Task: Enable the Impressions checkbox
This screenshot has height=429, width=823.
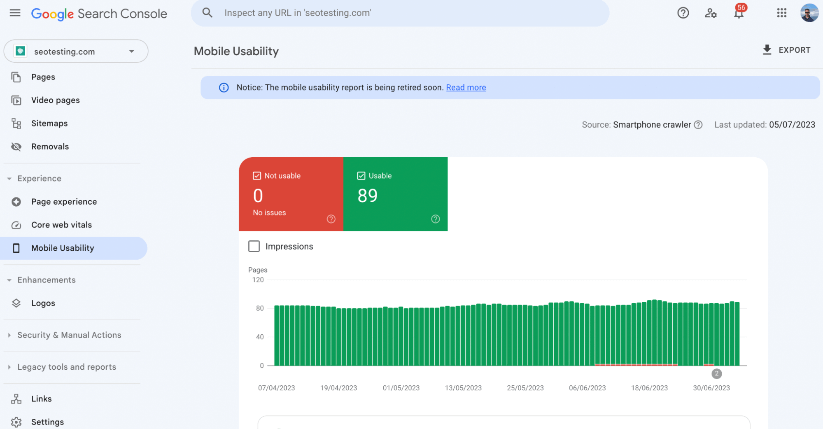Action: [x=254, y=246]
